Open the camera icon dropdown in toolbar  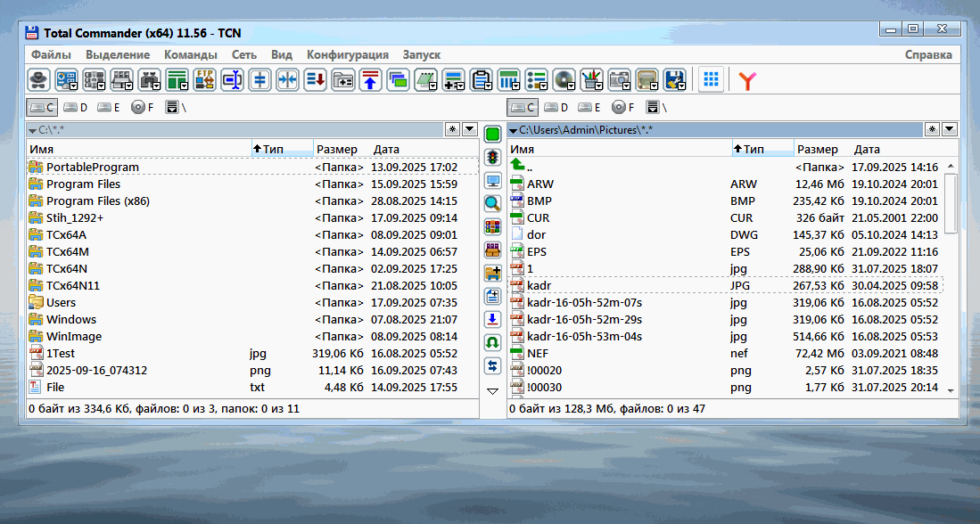(626, 86)
